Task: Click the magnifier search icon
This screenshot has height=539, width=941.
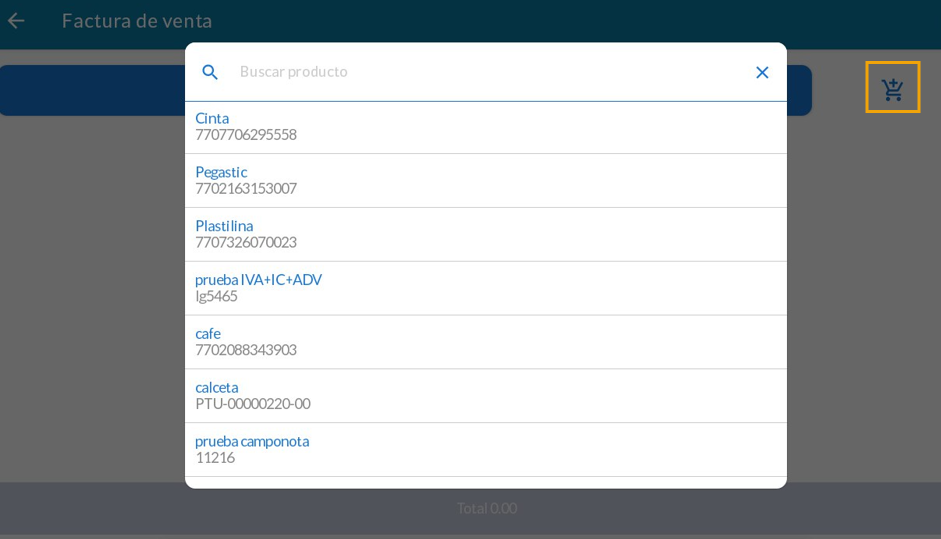Action: [210, 72]
